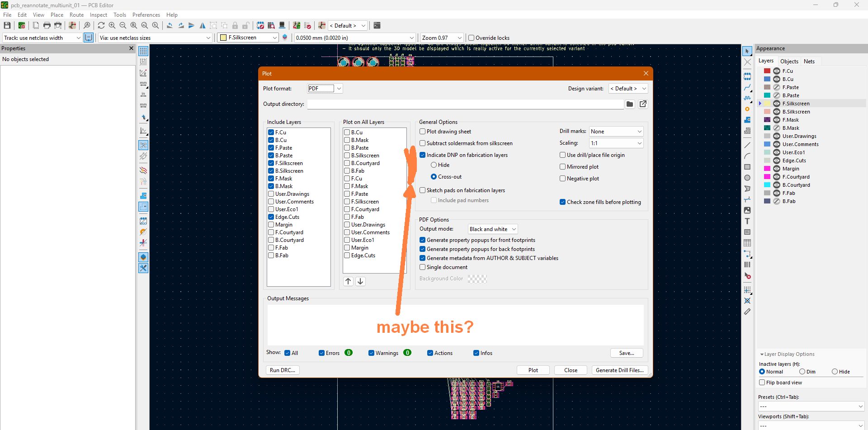Viewport: 868px width, 430px height.
Task: Open output directory in file explorer icon
Action: [643, 104]
